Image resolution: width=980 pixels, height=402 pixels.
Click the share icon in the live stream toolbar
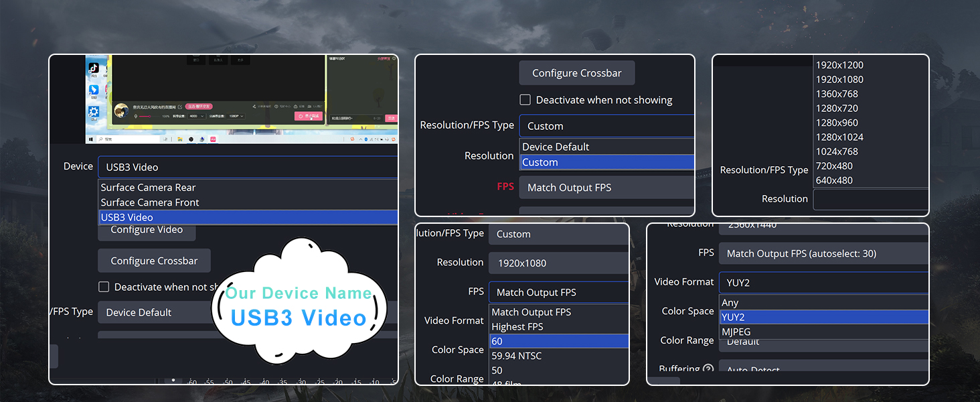254,107
